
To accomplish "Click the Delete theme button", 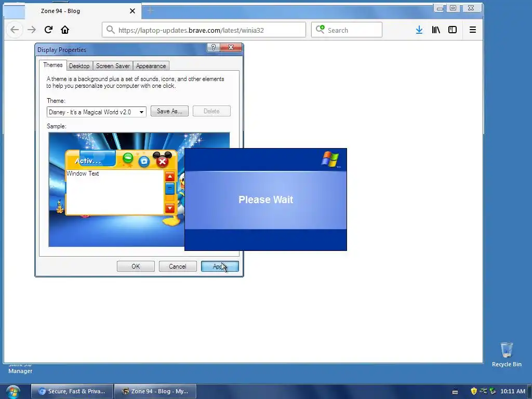I will pos(211,111).
